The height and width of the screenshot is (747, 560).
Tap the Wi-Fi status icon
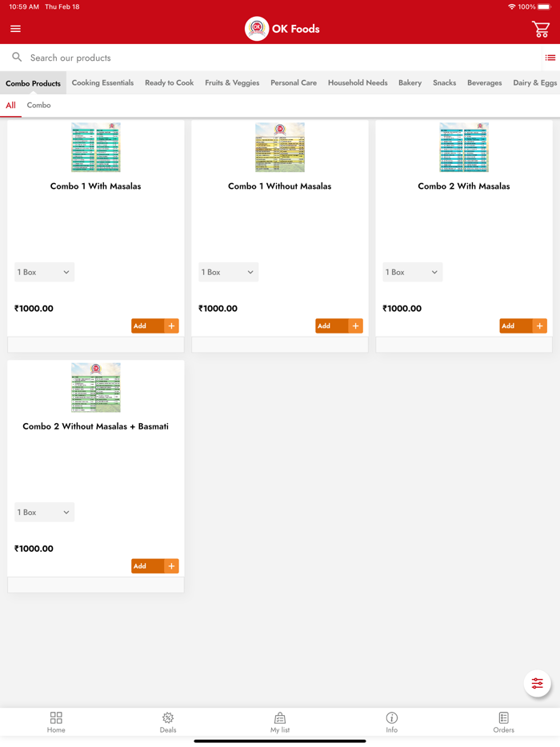click(x=511, y=6)
